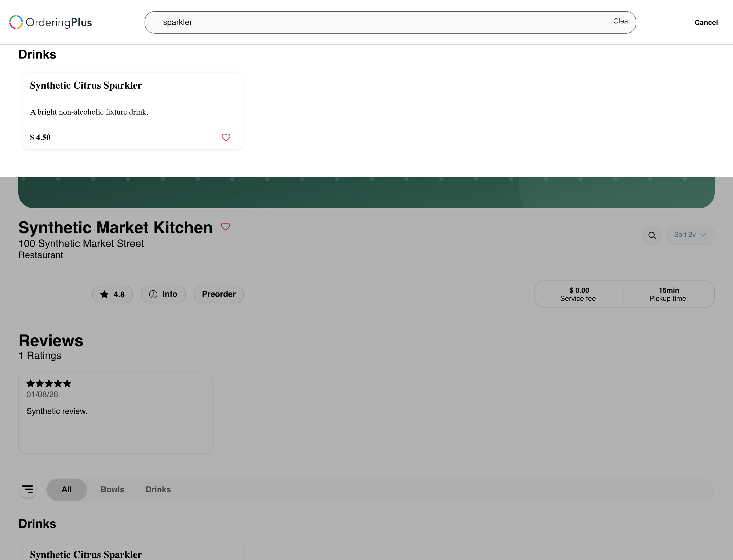Image resolution: width=733 pixels, height=560 pixels.
Task: Click the 1 Ratings text
Action: pos(40,356)
